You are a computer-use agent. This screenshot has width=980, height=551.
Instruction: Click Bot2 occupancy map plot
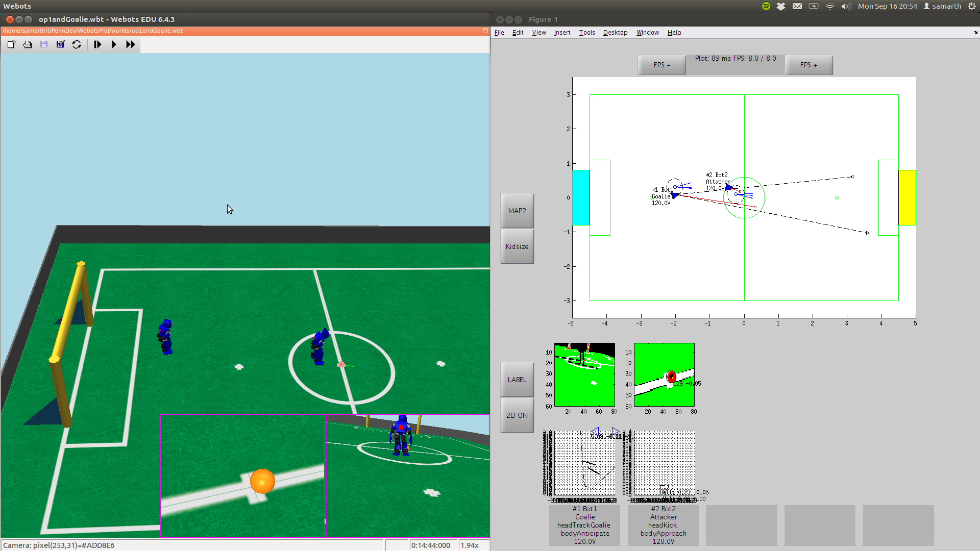[664, 463]
